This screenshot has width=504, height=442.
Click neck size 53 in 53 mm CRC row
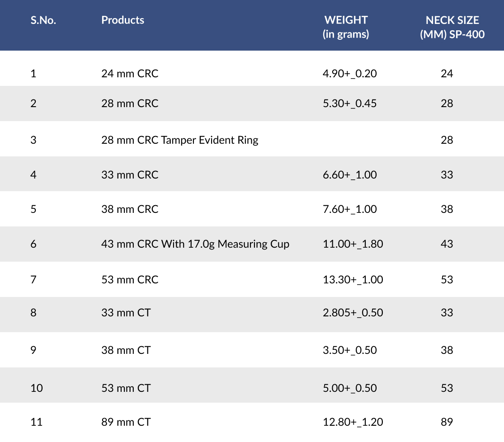click(447, 280)
